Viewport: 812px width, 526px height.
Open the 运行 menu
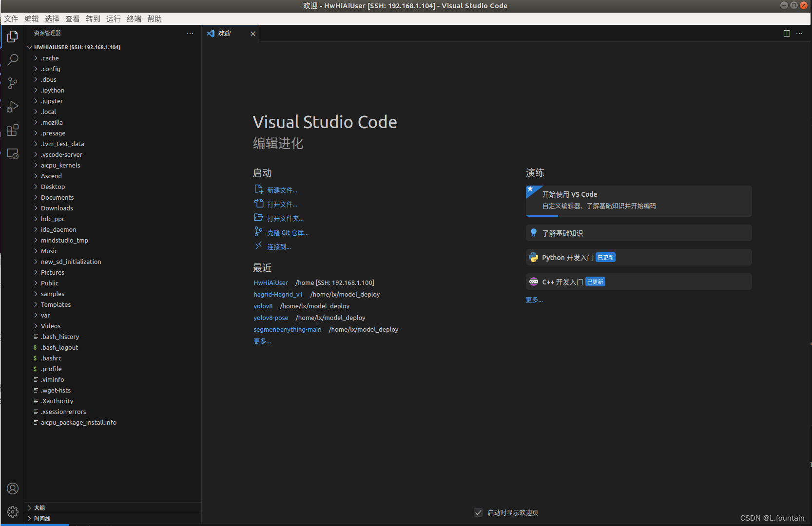114,19
